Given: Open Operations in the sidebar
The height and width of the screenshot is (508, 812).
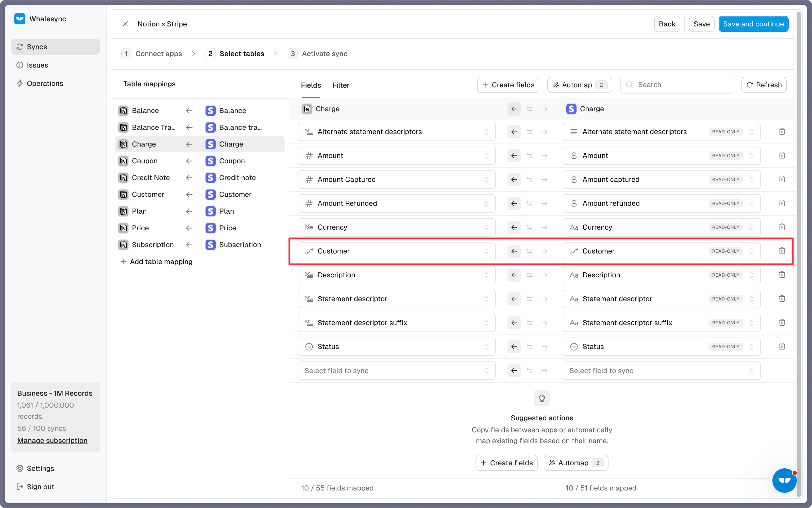Looking at the screenshot, I should tap(55, 83).
